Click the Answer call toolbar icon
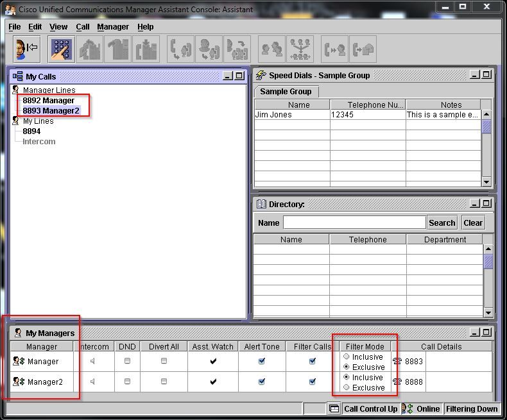The image size is (507, 420). (x=90, y=49)
